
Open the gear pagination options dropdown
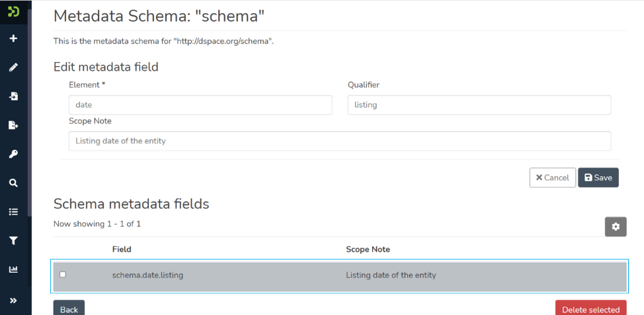click(x=616, y=227)
